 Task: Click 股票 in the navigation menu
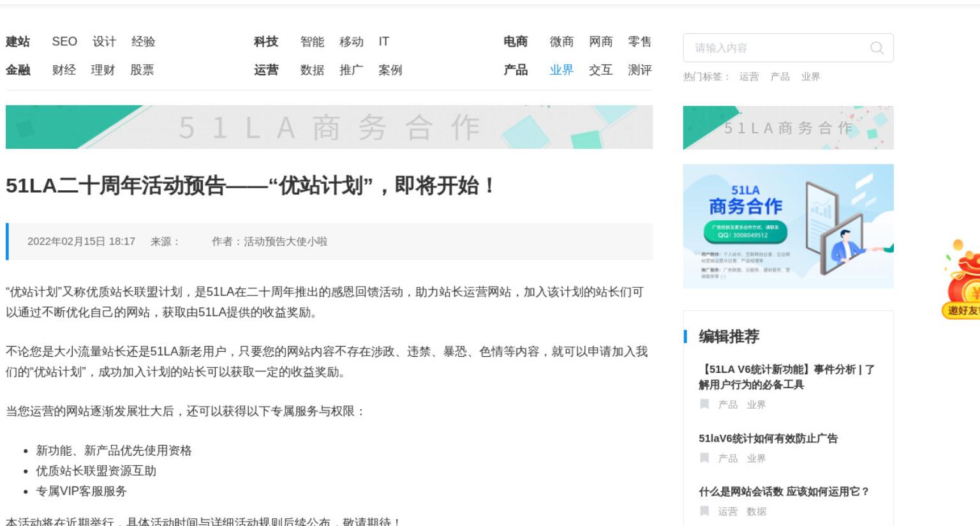pyautogui.click(x=142, y=70)
